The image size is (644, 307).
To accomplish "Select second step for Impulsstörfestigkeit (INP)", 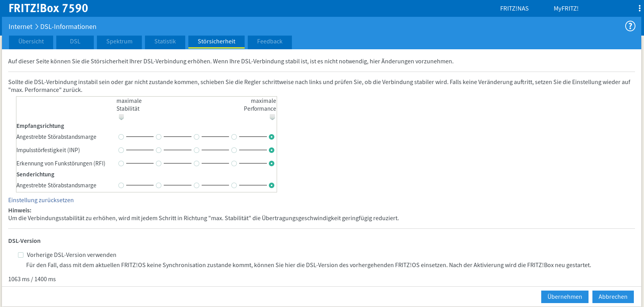I will point(159,150).
